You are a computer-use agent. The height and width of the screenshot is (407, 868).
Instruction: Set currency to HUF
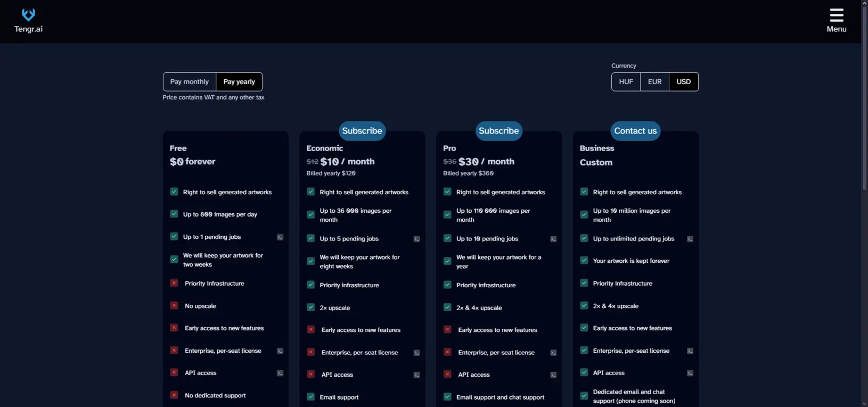tap(626, 82)
